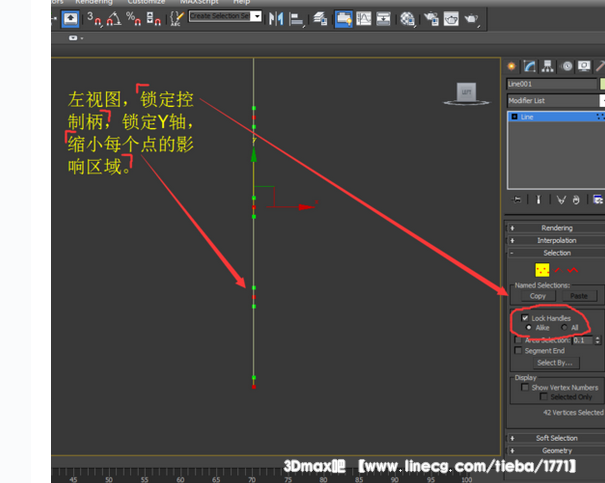This screenshot has width=605, height=483.
Task: Enable Show Vertex Numbers checkbox
Action: (525, 387)
